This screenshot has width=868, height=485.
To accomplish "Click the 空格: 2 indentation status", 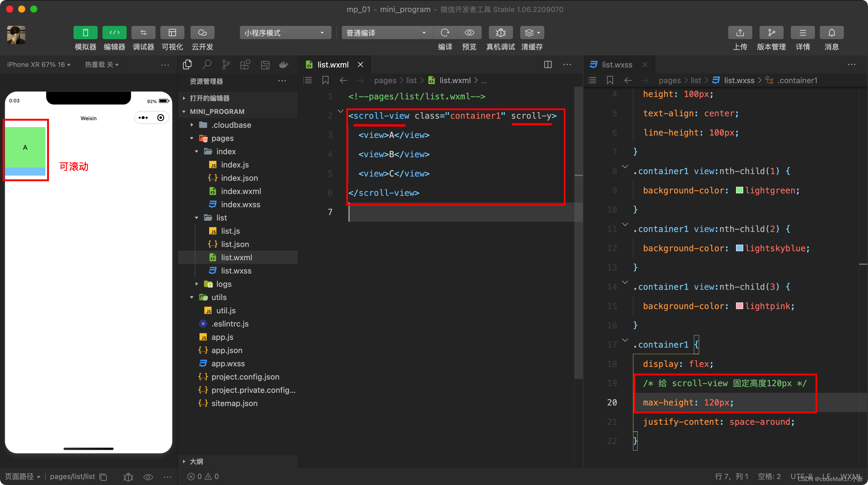I will (769, 476).
